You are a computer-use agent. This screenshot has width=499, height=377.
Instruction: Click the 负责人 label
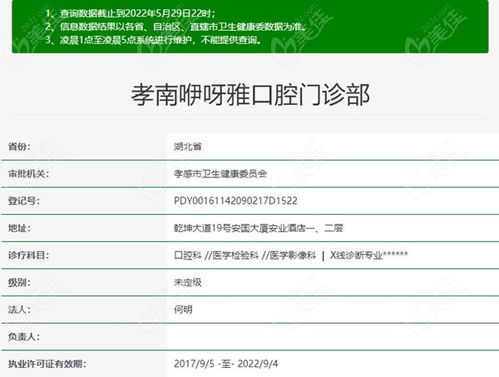click(24, 337)
